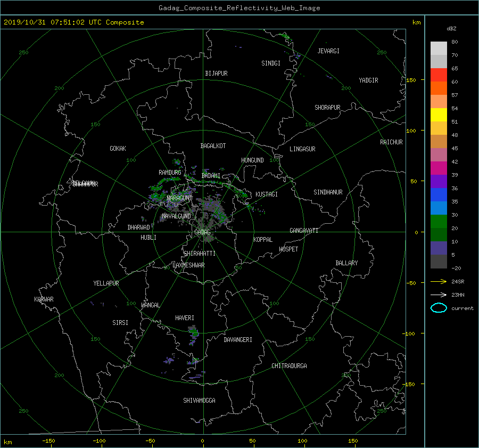Screen dimensions: 479x448
Task: Click the BALLARY city label
Action: coord(346,263)
